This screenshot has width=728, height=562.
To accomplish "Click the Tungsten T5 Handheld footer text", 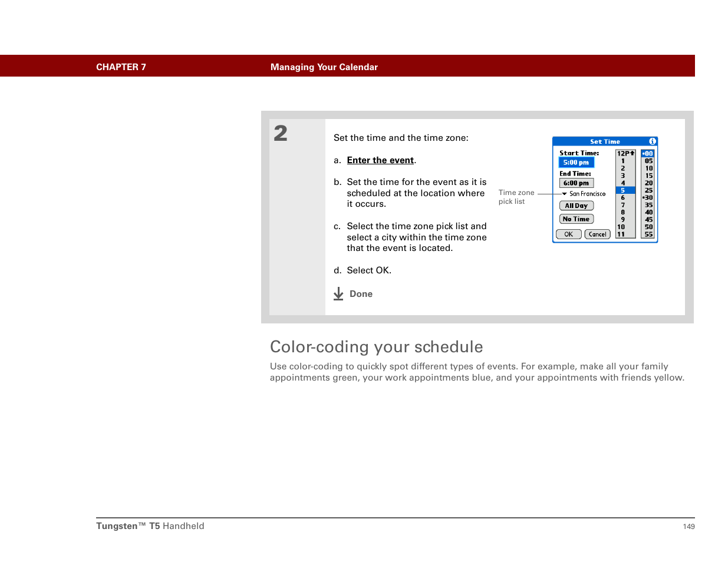I will coord(150,526).
